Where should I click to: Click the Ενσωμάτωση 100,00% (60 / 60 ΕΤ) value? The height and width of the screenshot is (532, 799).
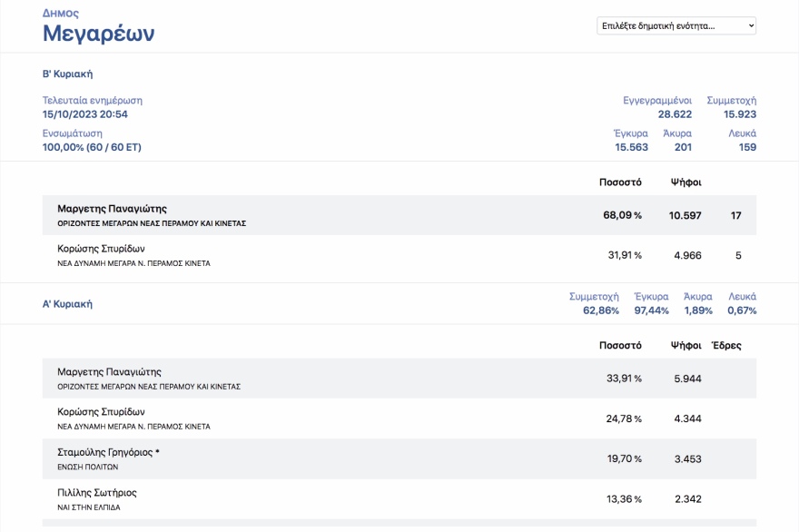[92, 147]
